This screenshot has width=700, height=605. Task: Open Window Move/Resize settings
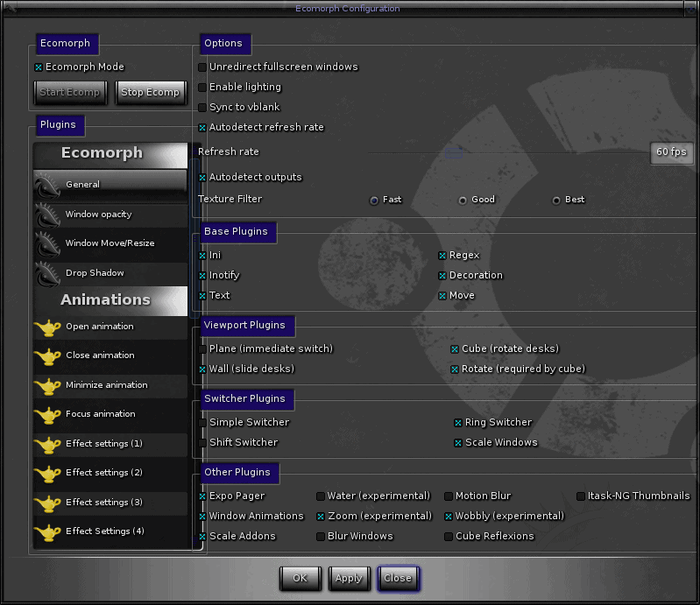point(110,243)
